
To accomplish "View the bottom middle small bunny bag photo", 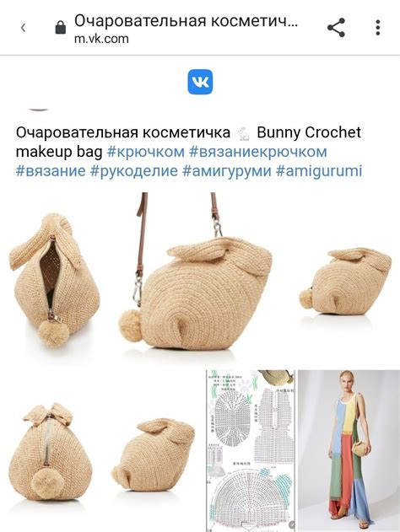I will pos(152,454).
